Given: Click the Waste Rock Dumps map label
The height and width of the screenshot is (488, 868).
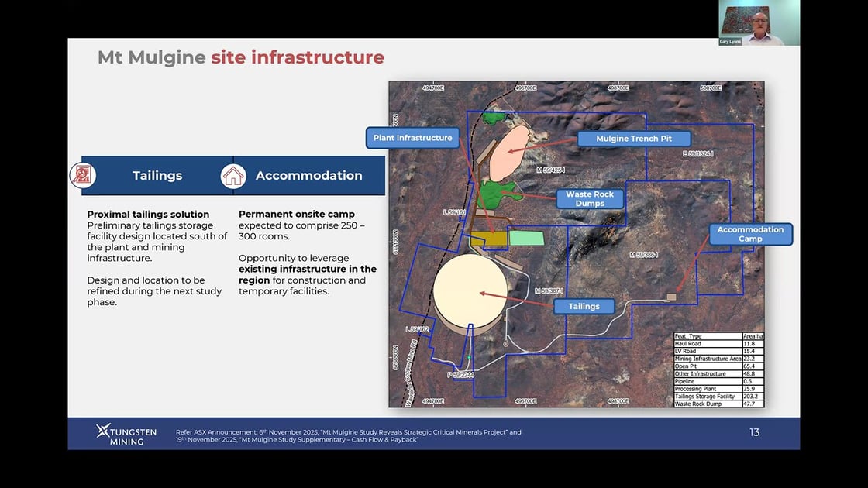Looking at the screenshot, I should click(590, 199).
